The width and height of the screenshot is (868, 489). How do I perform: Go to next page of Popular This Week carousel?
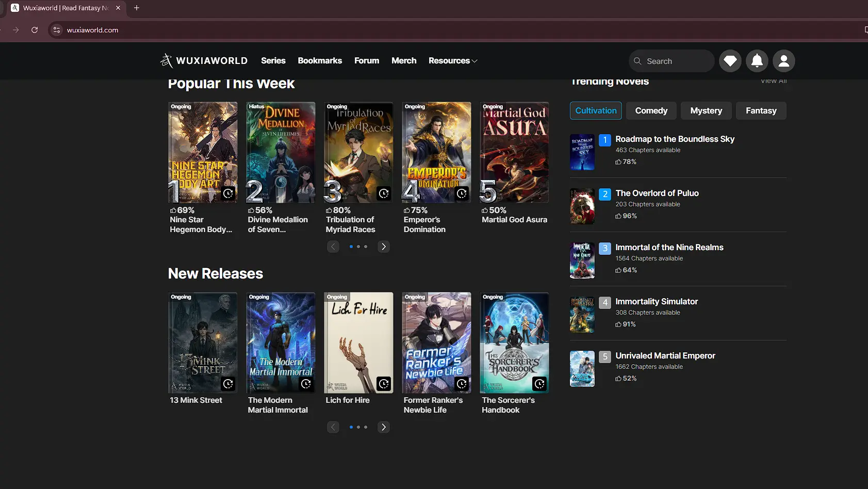(384, 247)
